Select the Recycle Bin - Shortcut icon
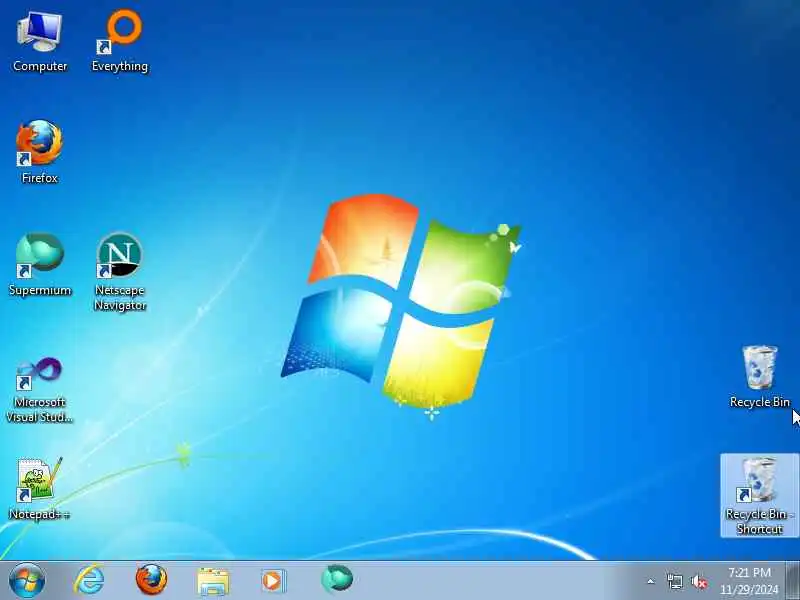The image size is (800, 600). (x=760, y=495)
